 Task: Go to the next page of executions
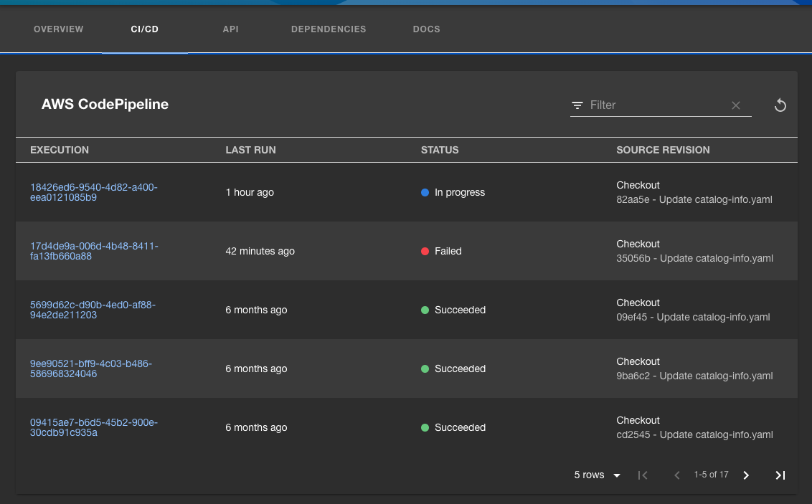click(746, 475)
